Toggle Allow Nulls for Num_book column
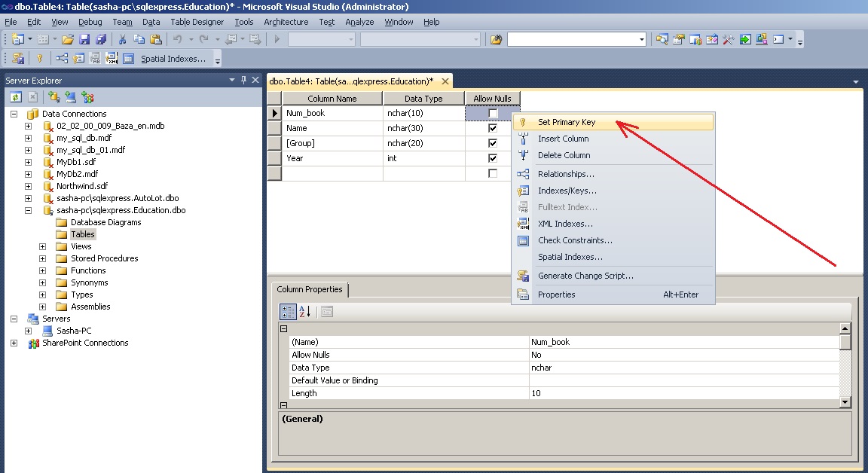Image resolution: width=868 pixels, height=473 pixels. click(x=493, y=114)
